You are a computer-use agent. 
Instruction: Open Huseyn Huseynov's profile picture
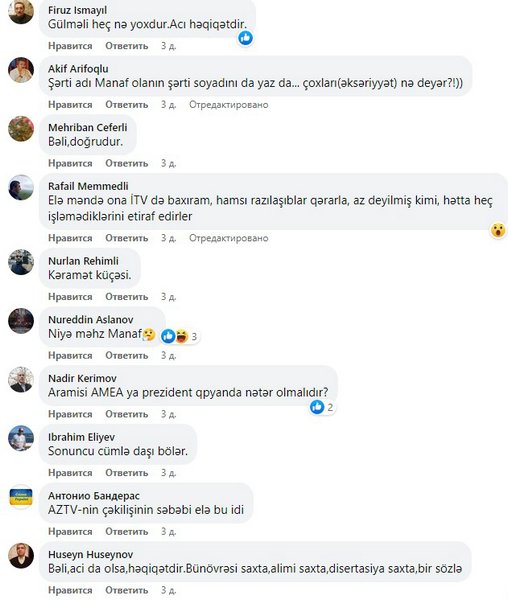point(21,556)
